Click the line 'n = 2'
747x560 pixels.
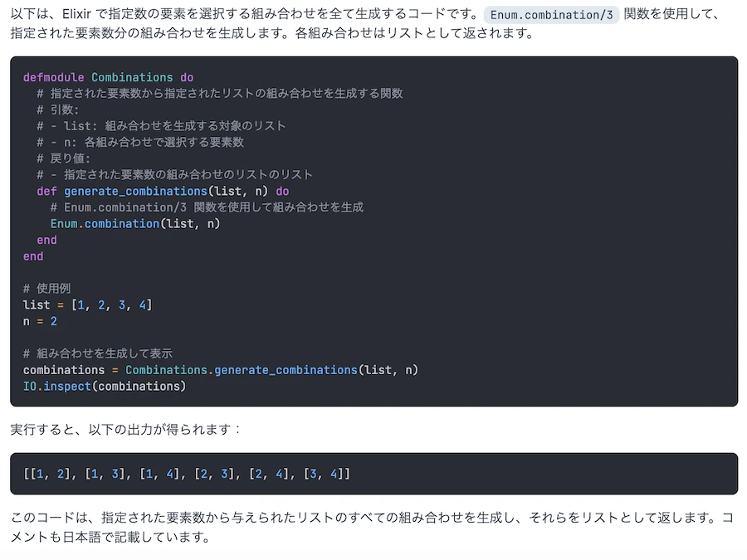click(x=40, y=321)
